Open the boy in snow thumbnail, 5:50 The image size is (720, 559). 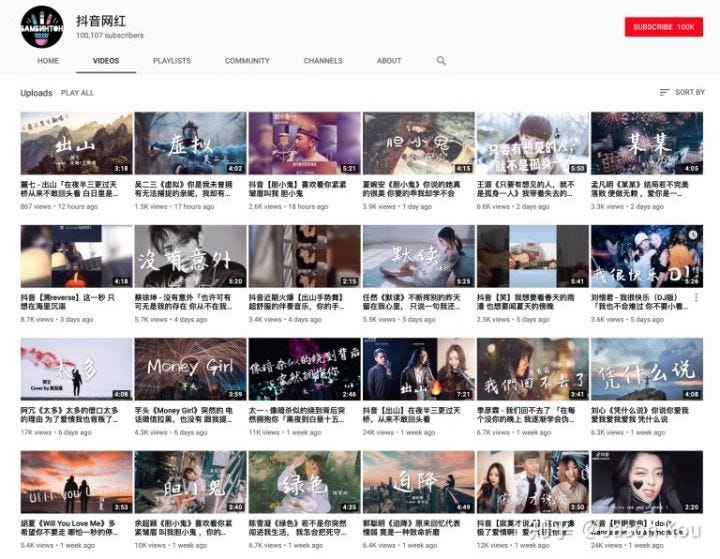tap(533, 143)
